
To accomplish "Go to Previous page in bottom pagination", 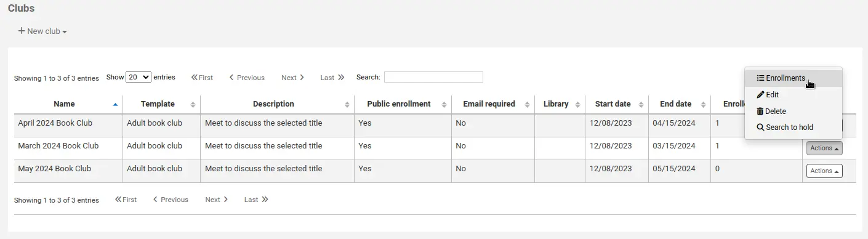I will pyautogui.click(x=171, y=200).
